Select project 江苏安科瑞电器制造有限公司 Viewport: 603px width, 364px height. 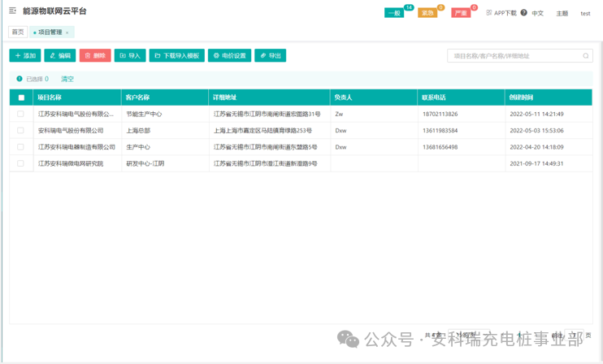[76, 147]
